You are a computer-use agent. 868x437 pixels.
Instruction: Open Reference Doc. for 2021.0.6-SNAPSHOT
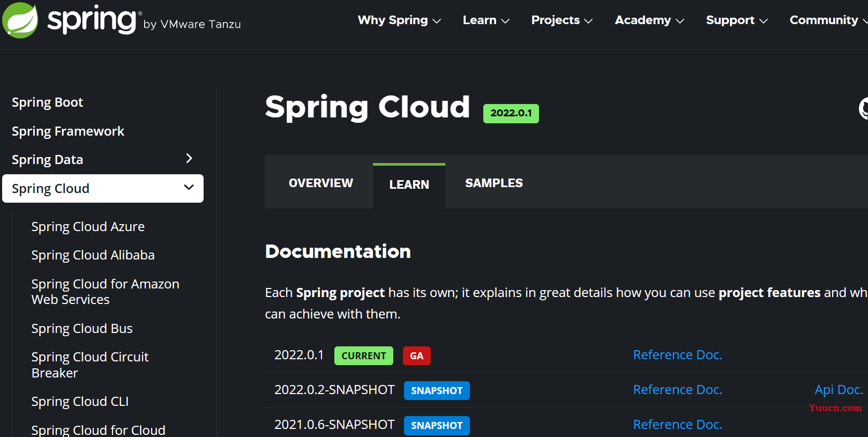pos(678,425)
